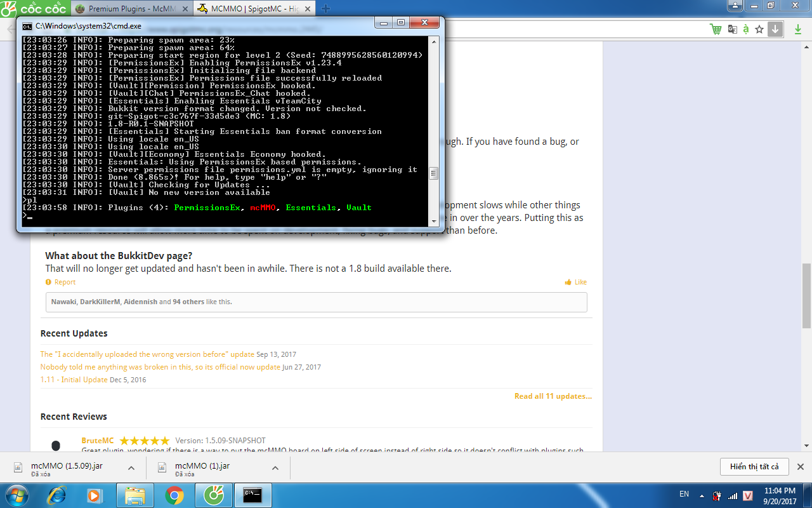
Task: Launch Internet Explorer from the taskbar
Action: [x=57, y=495]
